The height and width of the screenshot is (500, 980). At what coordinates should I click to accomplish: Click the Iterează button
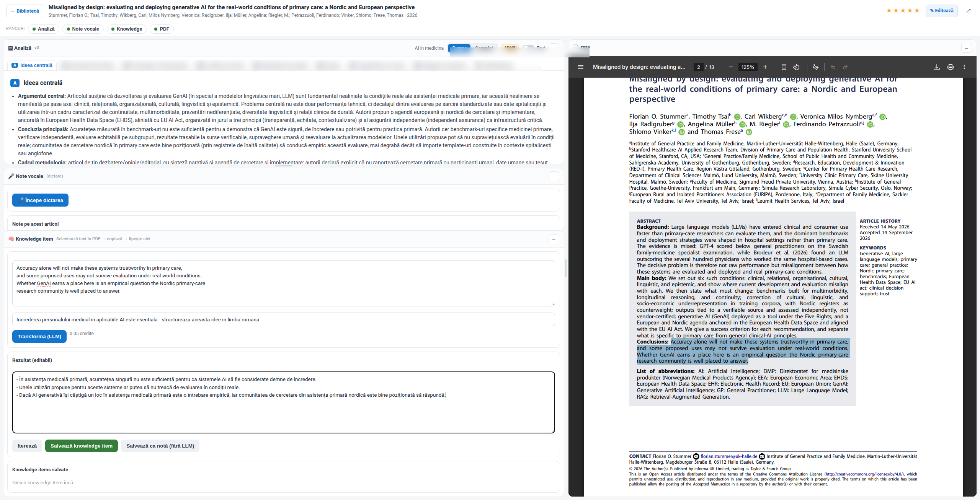tap(27, 446)
